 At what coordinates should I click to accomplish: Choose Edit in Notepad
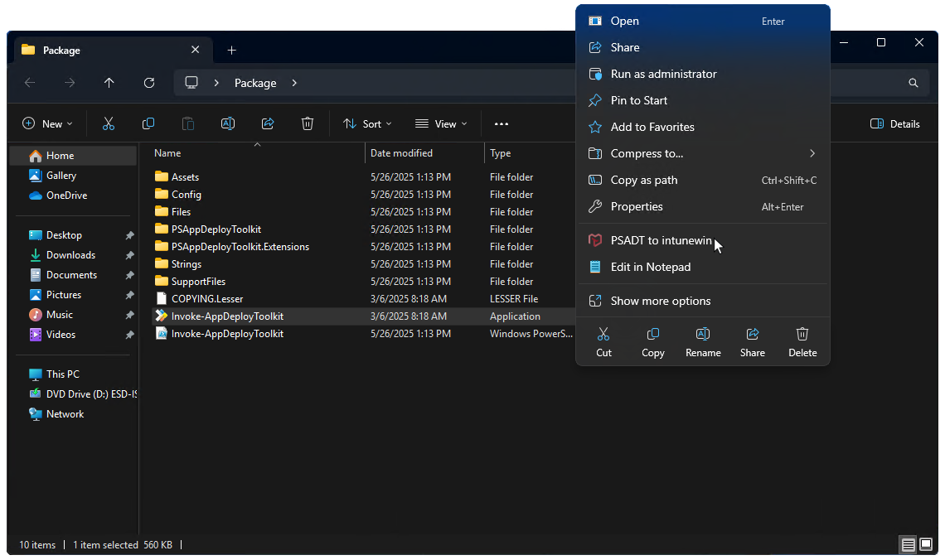pyautogui.click(x=703, y=267)
